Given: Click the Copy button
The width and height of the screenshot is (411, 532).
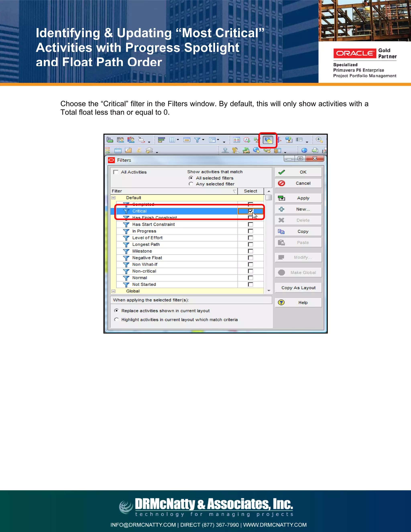Looking at the screenshot, I should click(298, 231).
